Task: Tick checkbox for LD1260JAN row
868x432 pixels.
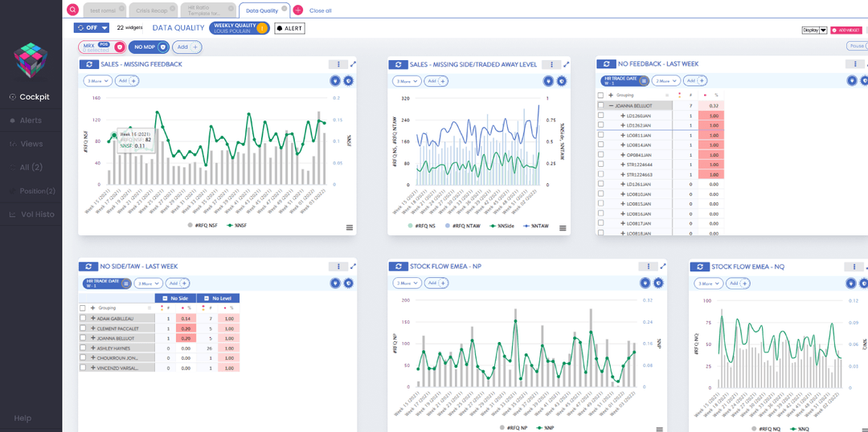Action: coord(600,115)
